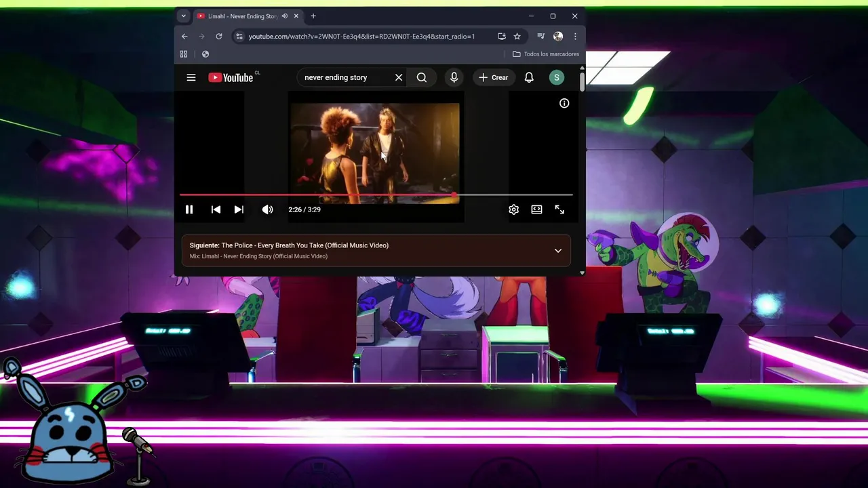Run the search with the magnifier button
Image resolution: width=868 pixels, height=488 pixels.
422,77
